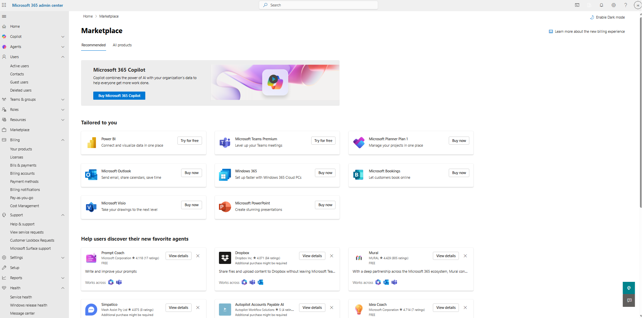Focus the Search box in the header
The width and height of the screenshot is (644, 318).
(x=318, y=5)
